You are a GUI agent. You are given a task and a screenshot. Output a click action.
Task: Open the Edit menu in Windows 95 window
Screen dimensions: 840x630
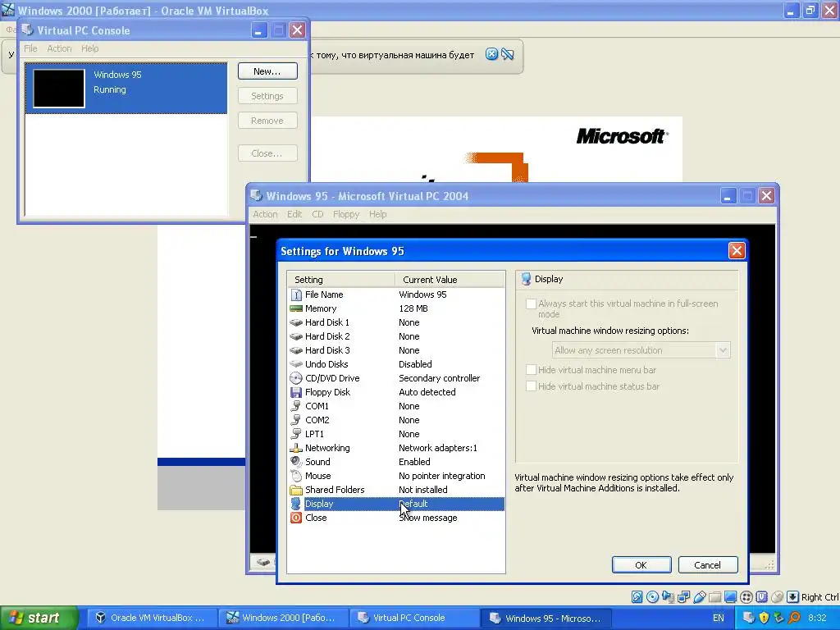pos(294,214)
